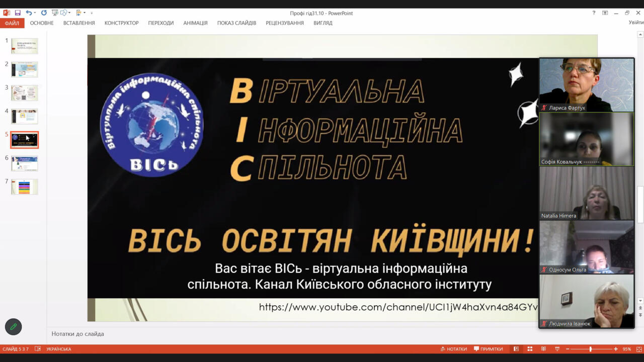Open the ВИГЛЯД ribbon tab
This screenshot has height=362, width=644.
point(323,23)
